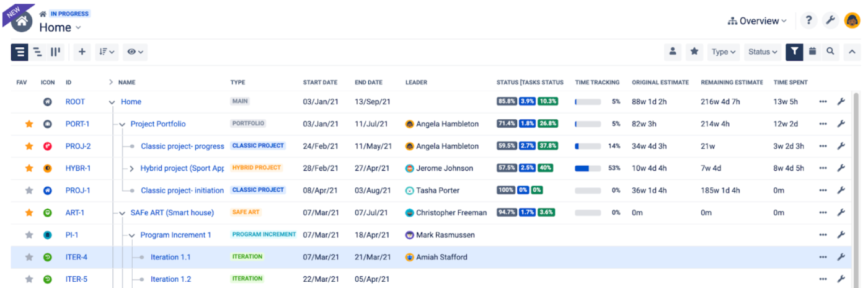Open the PORT-1 ID link

click(x=77, y=124)
